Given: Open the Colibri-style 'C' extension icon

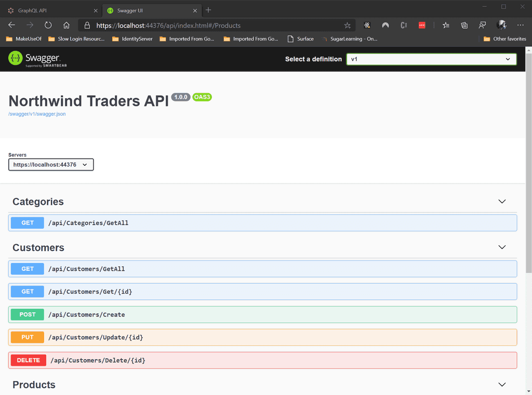Looking at the screenshot, I should click(x=404, y=25).
